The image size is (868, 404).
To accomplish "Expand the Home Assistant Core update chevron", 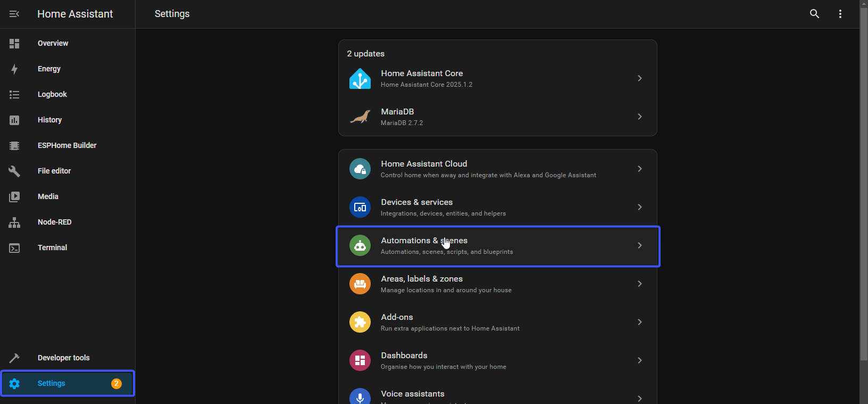I will pos(640,78).
